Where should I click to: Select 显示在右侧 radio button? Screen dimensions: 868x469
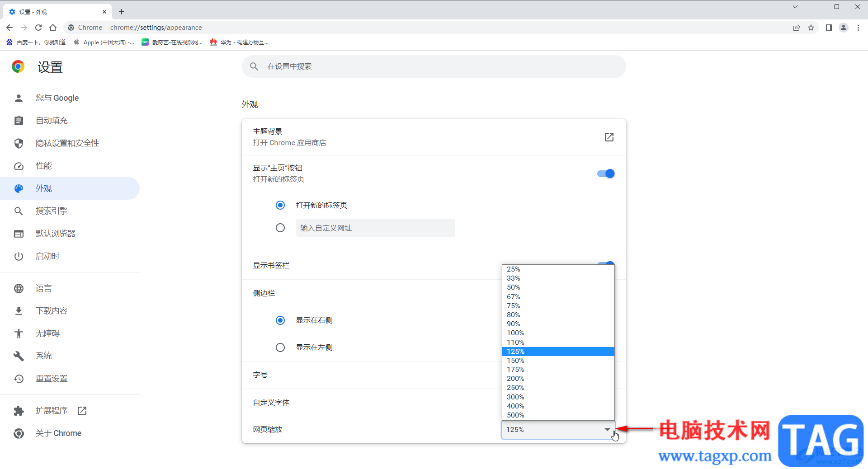pos(280,320)
